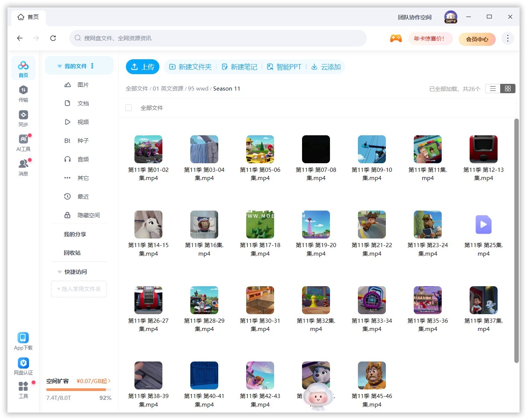Click the game controller icon beside search bar

(396, 38)
